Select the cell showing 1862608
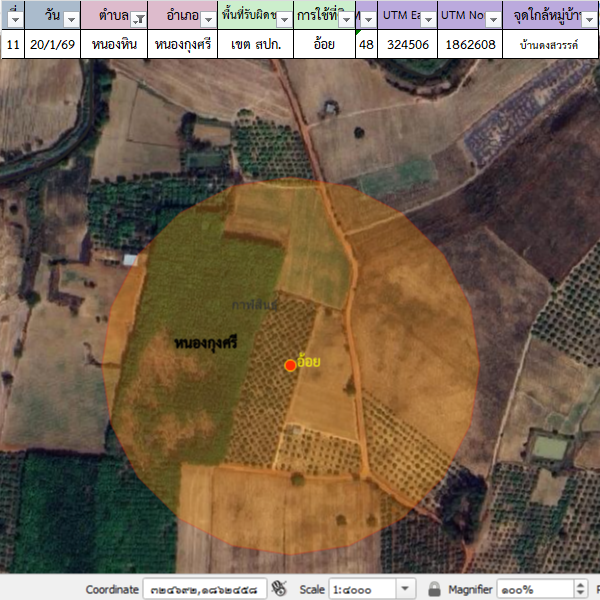 470,44
